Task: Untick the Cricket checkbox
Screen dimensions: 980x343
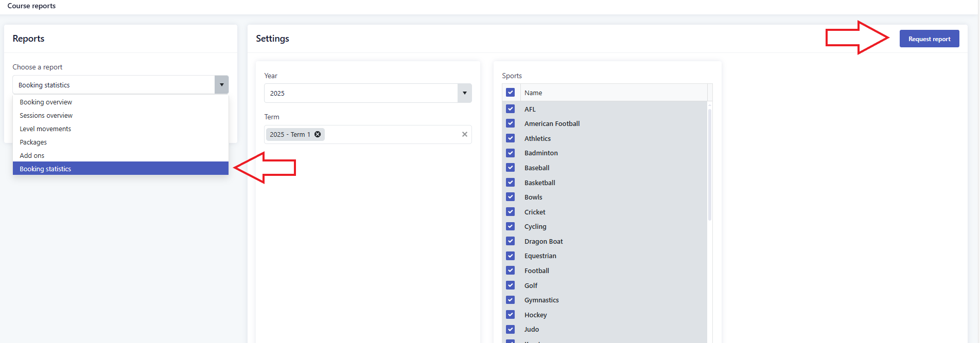Action: (x=510, y=212)
